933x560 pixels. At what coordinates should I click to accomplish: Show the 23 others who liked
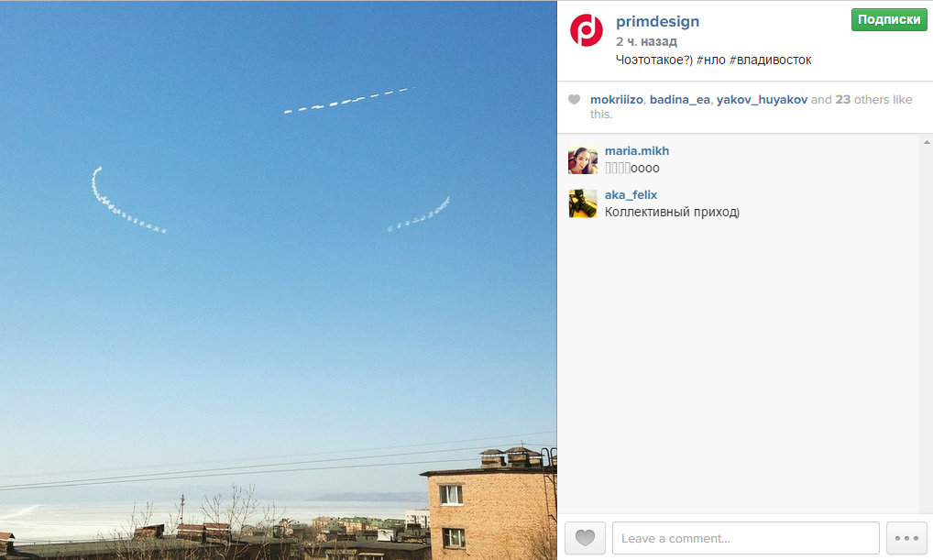tap(863, 99)
